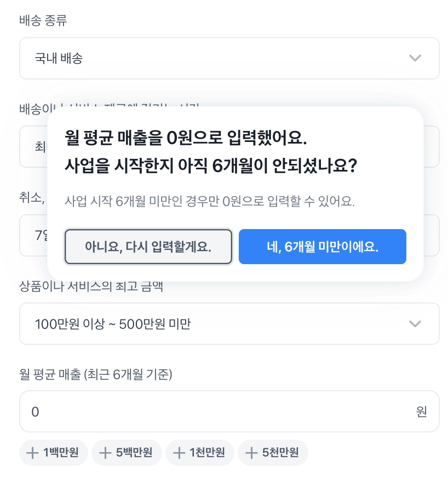Click the 1천만원 text on the chip
448x479 pixels.
pos(207,453)
